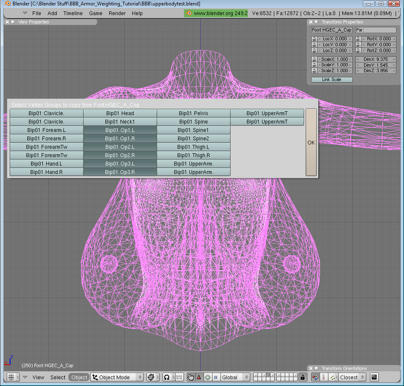404x386 pixels.
Task: Click the Link Scale button
Action: pyautogui.click(x=332, y=80)
